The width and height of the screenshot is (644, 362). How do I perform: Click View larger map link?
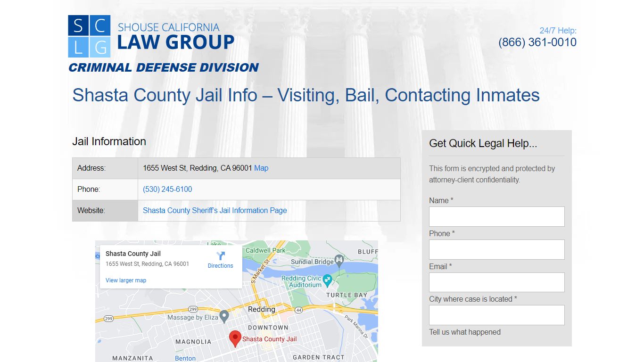[x=126, y=280]
